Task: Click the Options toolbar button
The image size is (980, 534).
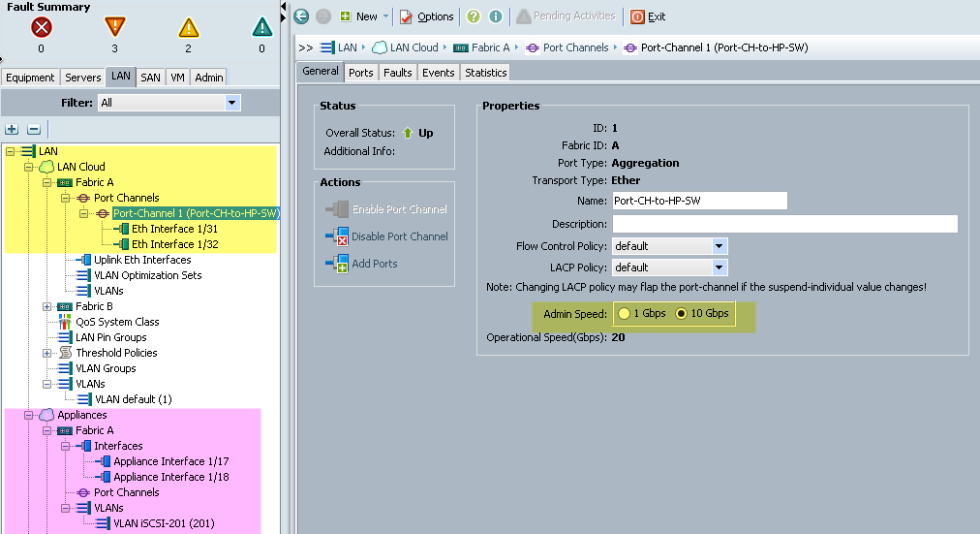Action: tap(427, 16)
